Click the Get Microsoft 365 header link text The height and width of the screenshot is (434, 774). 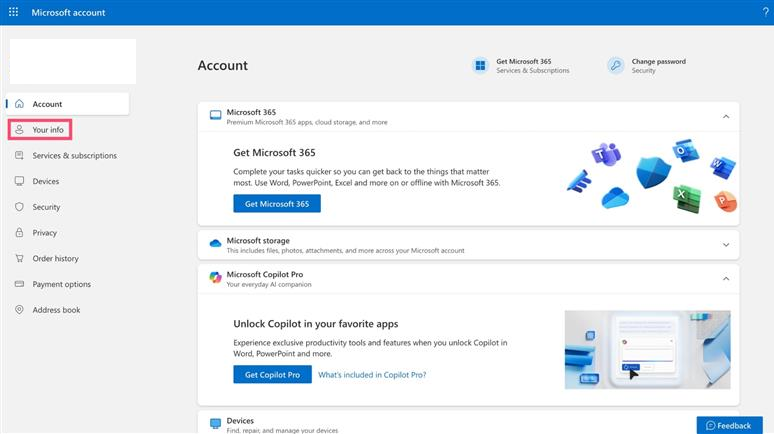pos(524,61)
